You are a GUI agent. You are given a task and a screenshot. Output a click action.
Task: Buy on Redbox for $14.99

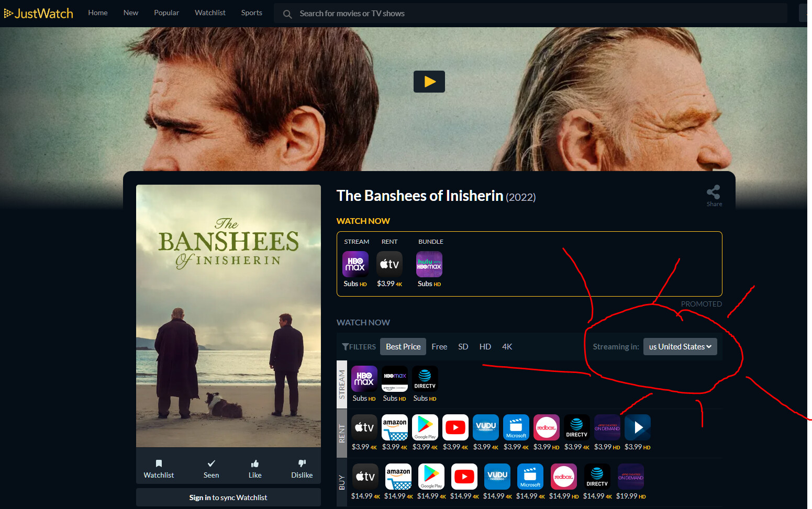(564, 477)
